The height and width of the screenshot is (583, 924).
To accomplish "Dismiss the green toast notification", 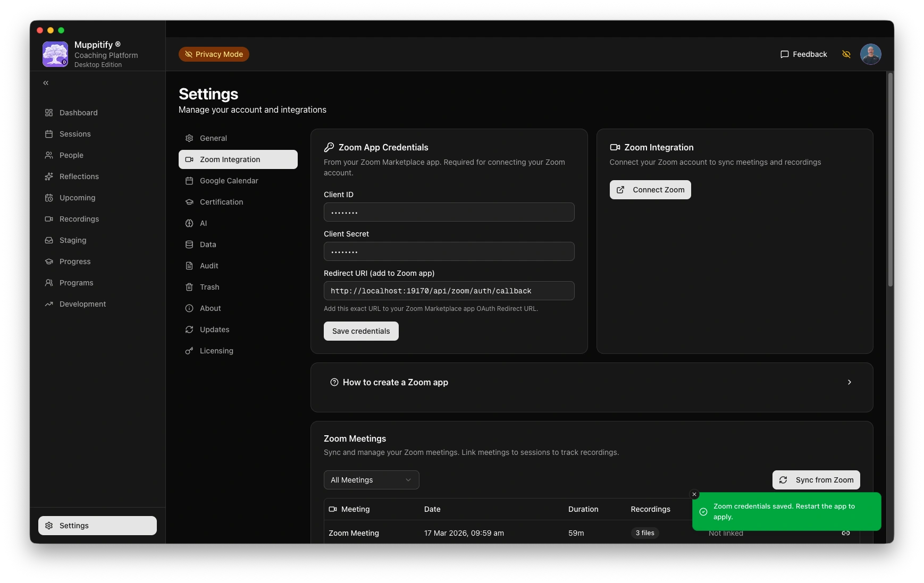I will [x=694, y=494].
